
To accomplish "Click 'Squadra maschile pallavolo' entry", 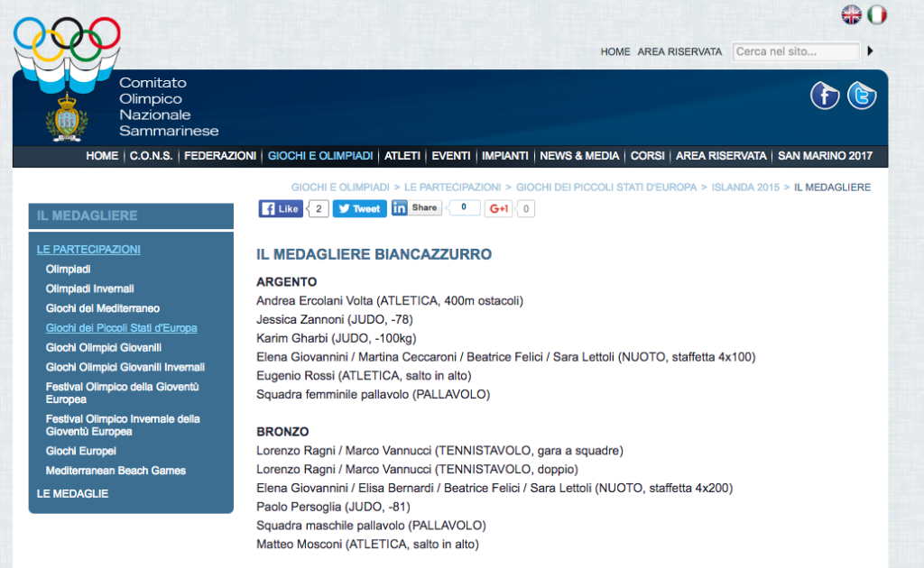I will click(371, 526).
